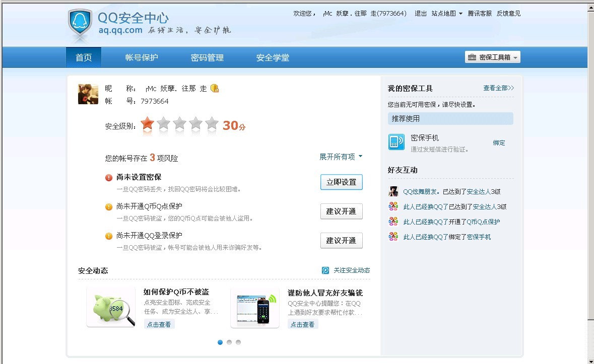Select the first carousel dot

pos(220,342)
